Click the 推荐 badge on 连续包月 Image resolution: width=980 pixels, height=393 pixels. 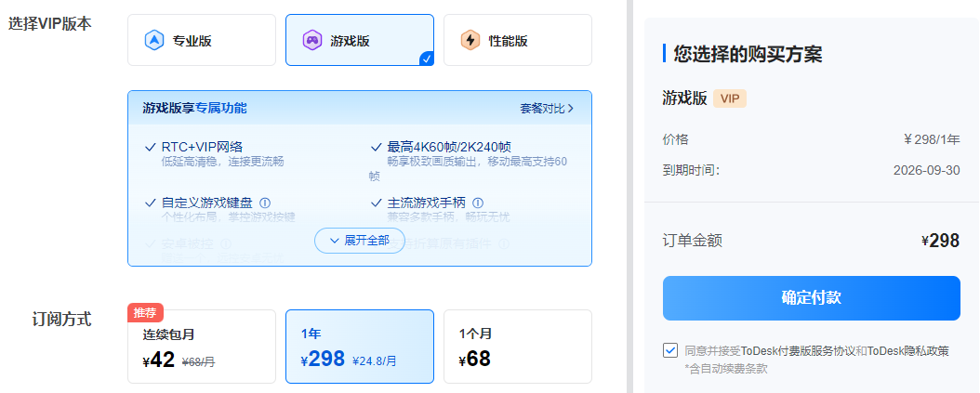click(x=146, y=313)
